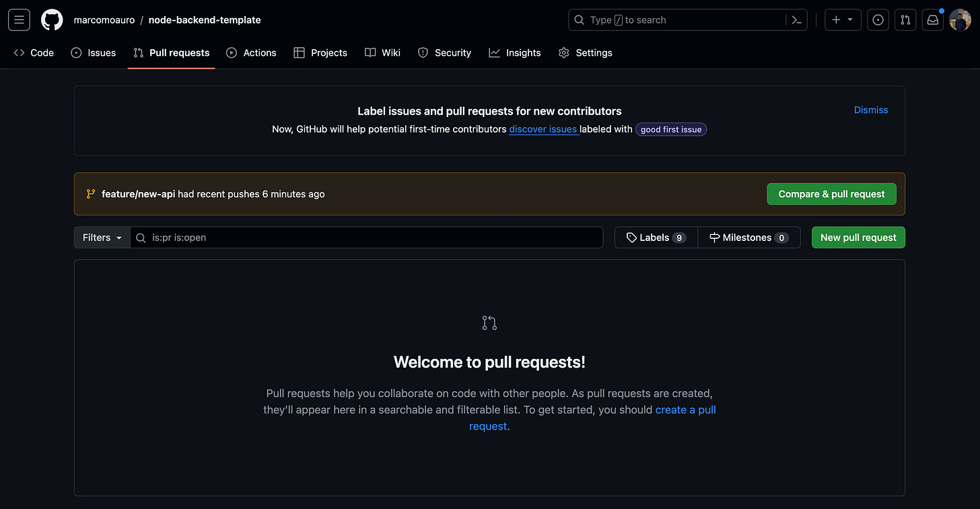The height and width of the screenshot is (509, 980).
Task: Click the plus icon to create new
Action: [x=836, y=20]
